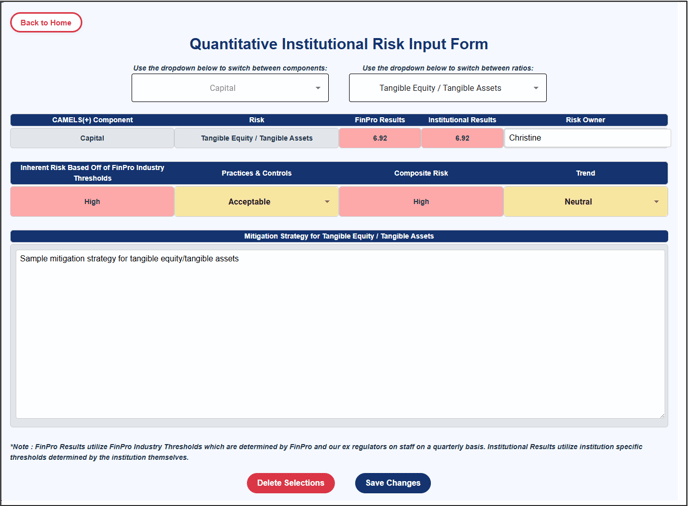
Task: Open the ratios dropdown showing Tangible Equity / Tangible Assets
Action: (448, 88)
